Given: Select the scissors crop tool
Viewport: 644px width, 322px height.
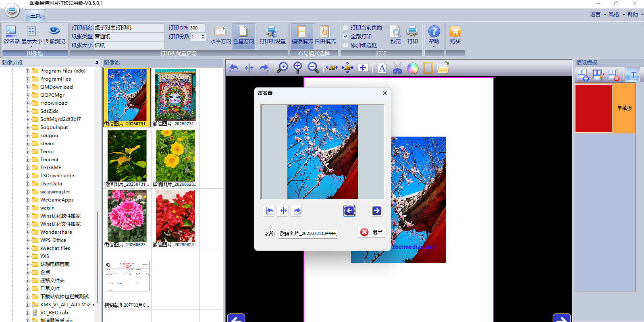Looking at the screenshot, I should point(397,68).
